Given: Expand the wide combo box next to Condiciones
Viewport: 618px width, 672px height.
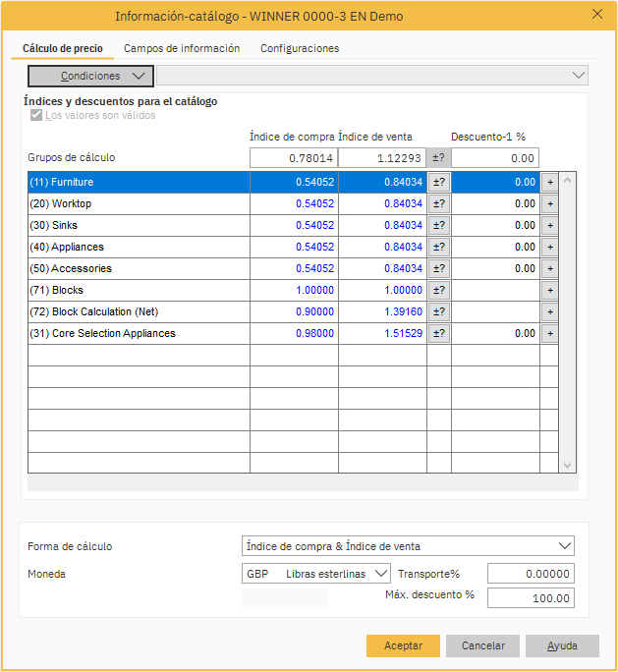Looking at the screenshot, I should point(372,76).
